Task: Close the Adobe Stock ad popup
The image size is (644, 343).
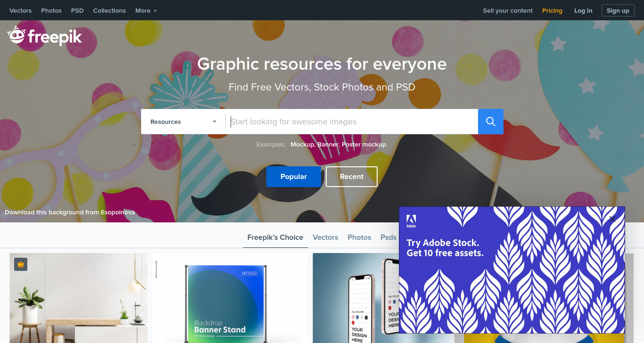Action: pos(612,219)
